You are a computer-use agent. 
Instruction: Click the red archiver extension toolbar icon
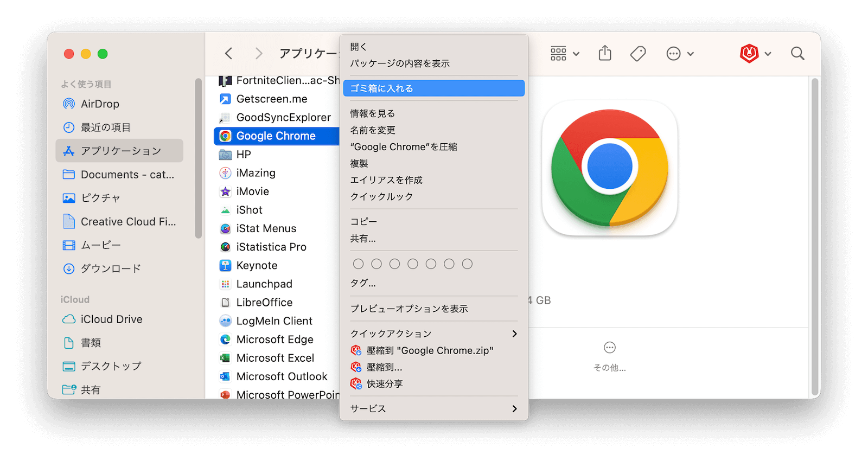tap(749, 53)
